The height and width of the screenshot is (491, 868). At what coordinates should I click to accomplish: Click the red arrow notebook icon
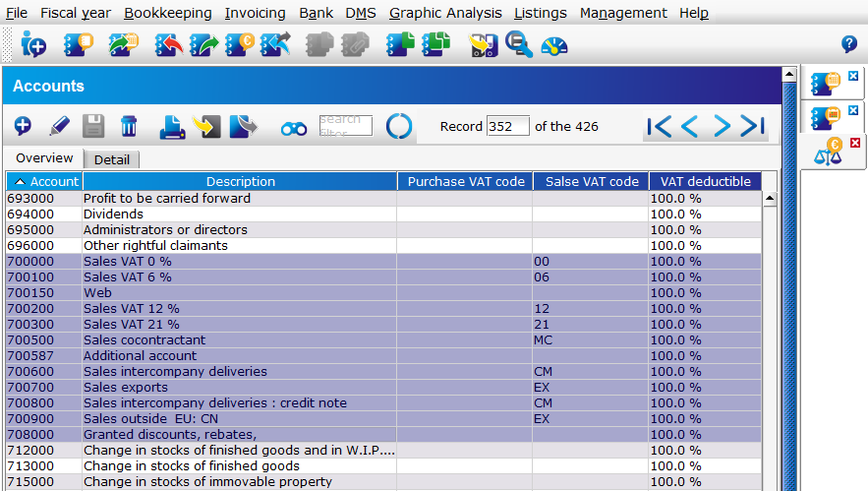click(x=169, y=44)
